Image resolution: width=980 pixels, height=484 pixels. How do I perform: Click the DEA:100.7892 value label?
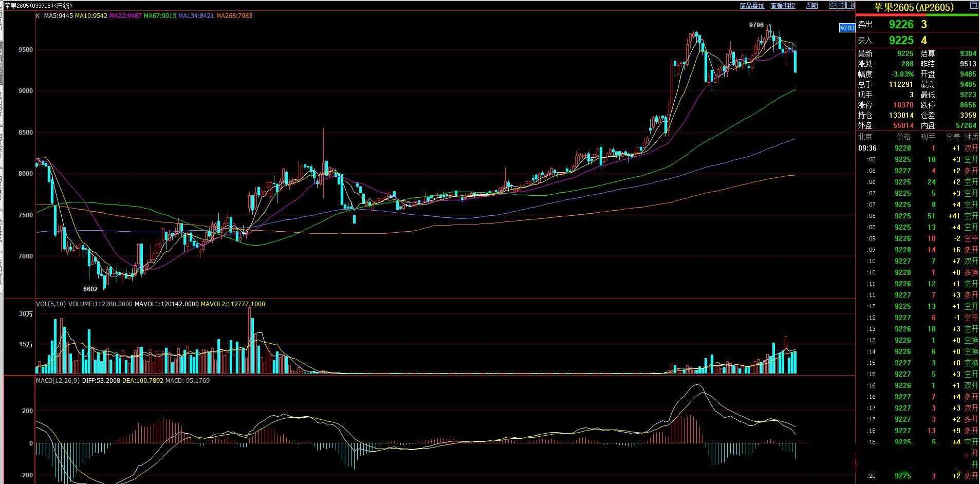(143, 381)
